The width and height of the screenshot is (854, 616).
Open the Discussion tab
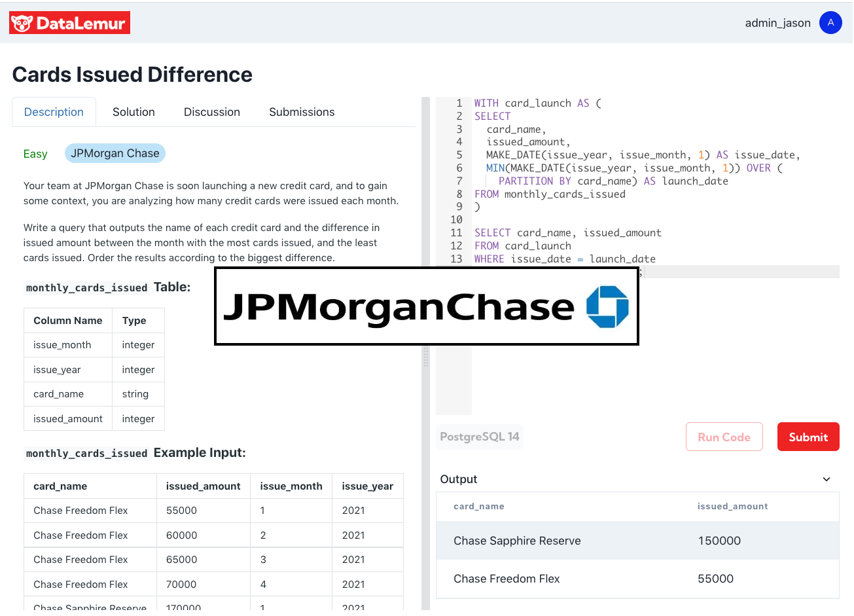[x=212, y=112]
